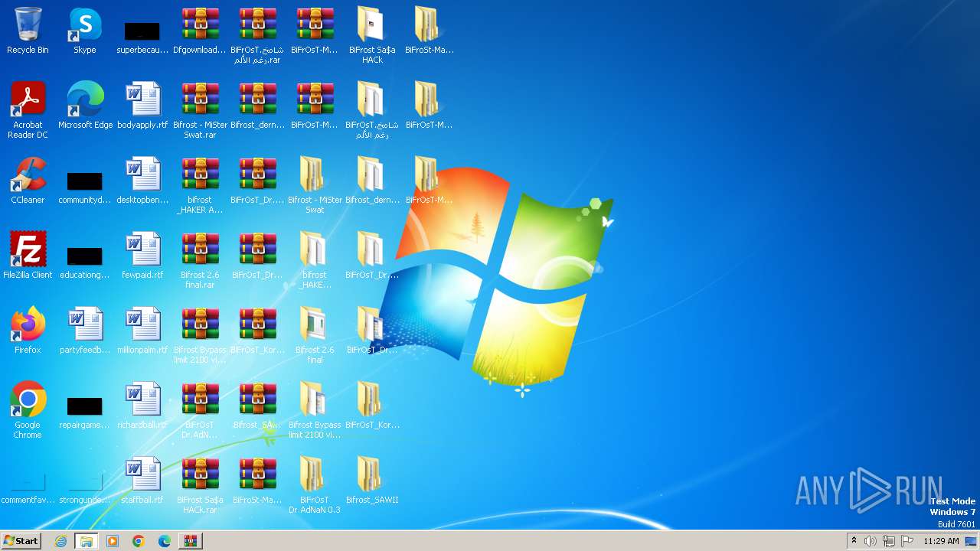The image size is (980, 551).
Task: Select the BiFrOsT_Kor... RAR archive
Action: [x=257, y=331]
